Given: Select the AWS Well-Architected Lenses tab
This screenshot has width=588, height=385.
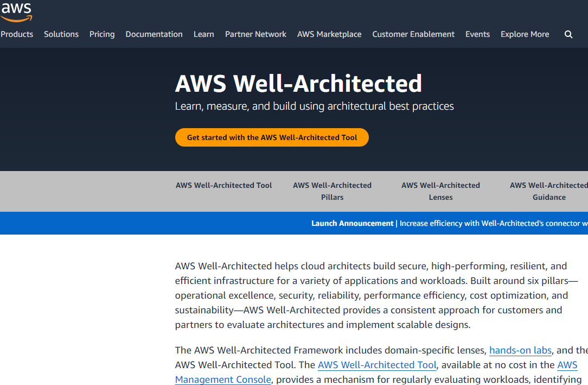Looking at the screenshot, I should point(440,191).
